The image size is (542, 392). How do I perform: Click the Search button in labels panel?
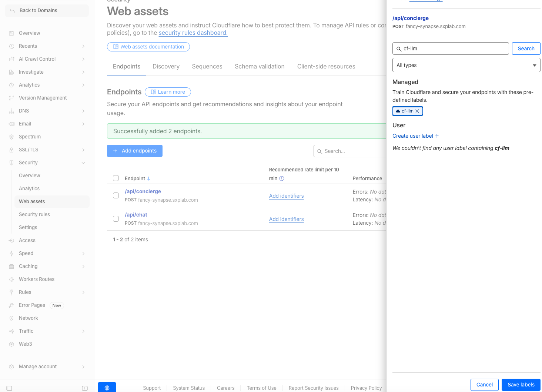click(526, 48)
